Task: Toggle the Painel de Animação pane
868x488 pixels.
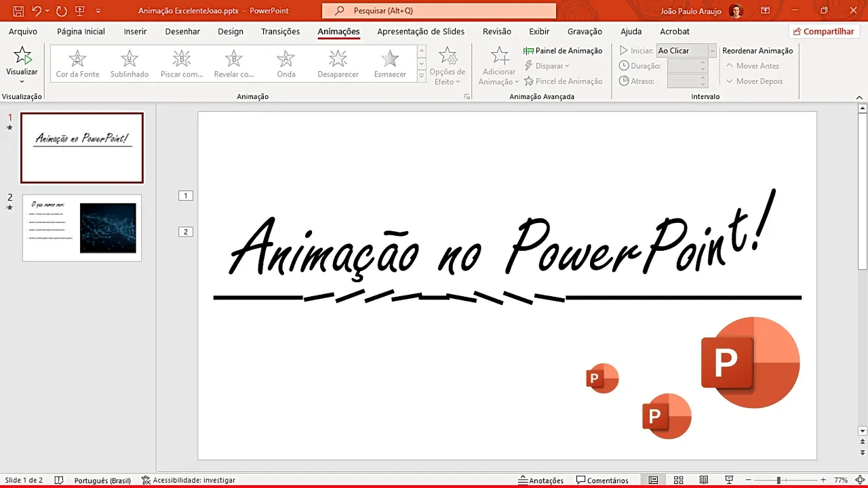Action: pos(563,51)
